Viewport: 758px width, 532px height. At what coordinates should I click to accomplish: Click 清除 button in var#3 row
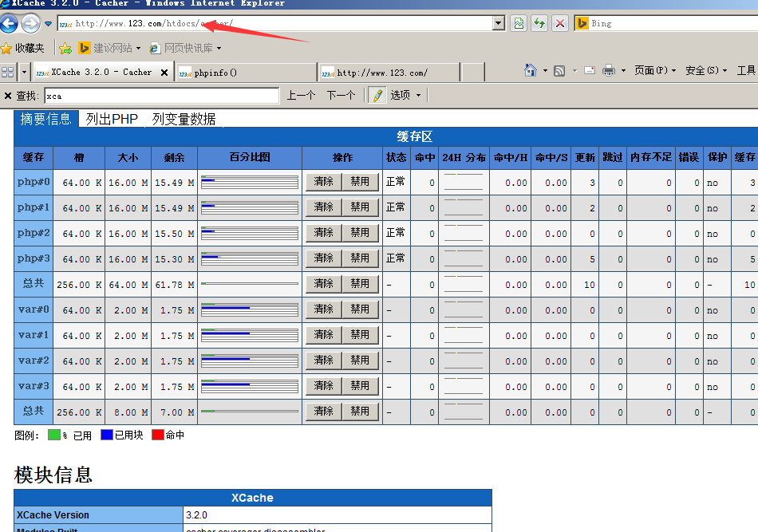(324, 386)
